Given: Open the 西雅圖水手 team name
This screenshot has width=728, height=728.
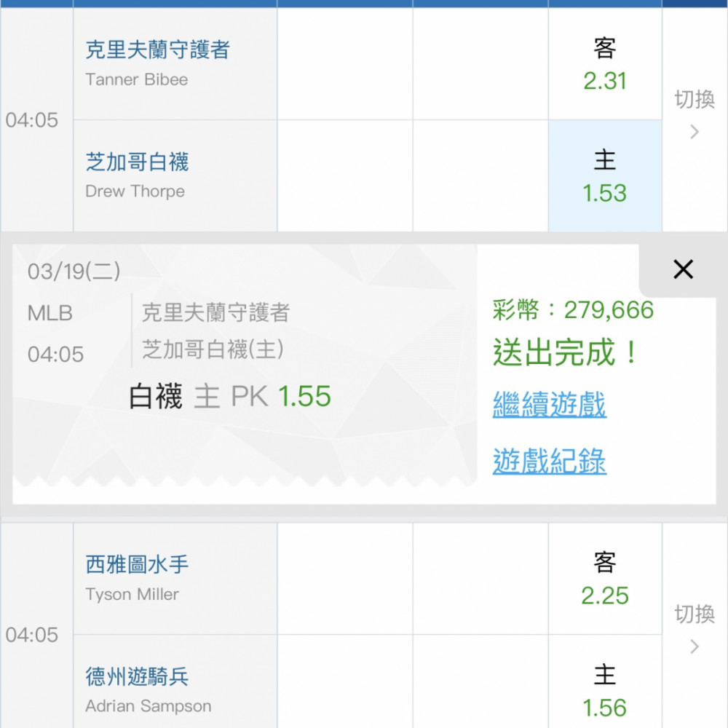Looking at the screenshot, I should 137,565.
